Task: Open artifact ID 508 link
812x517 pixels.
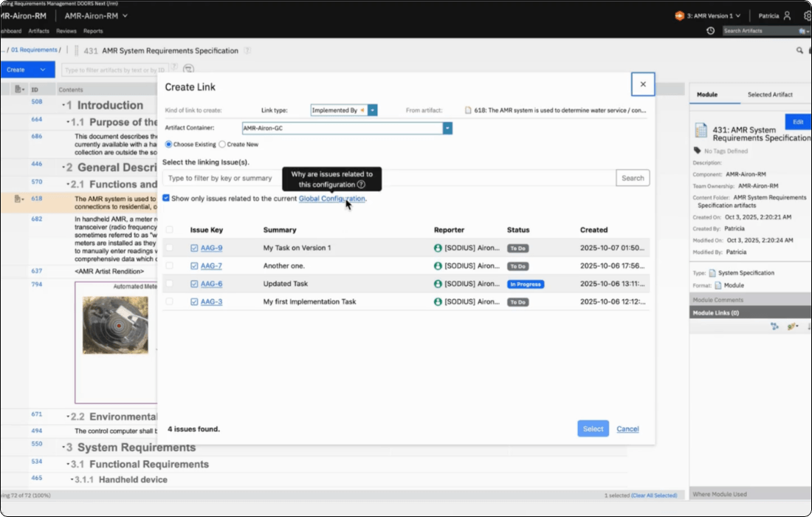Action: pos(36,101)
